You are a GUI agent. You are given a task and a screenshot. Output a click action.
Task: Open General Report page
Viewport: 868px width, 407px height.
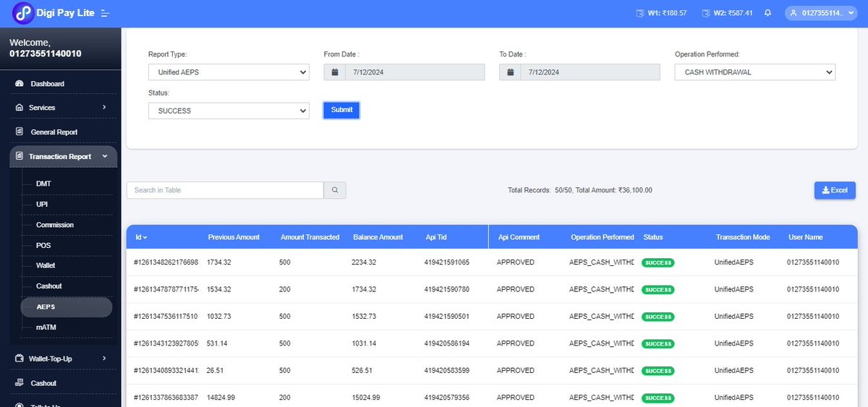pyautogui.click(x=54, y=132)
